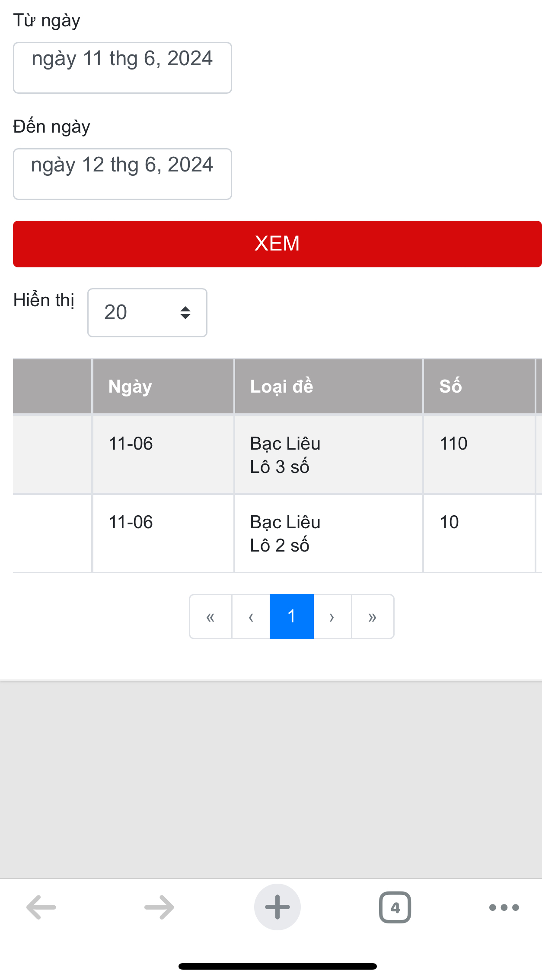Go to first page with double-left arrow
The height and width of the screenshot is (980, 542).
click(x=210, y=617)
